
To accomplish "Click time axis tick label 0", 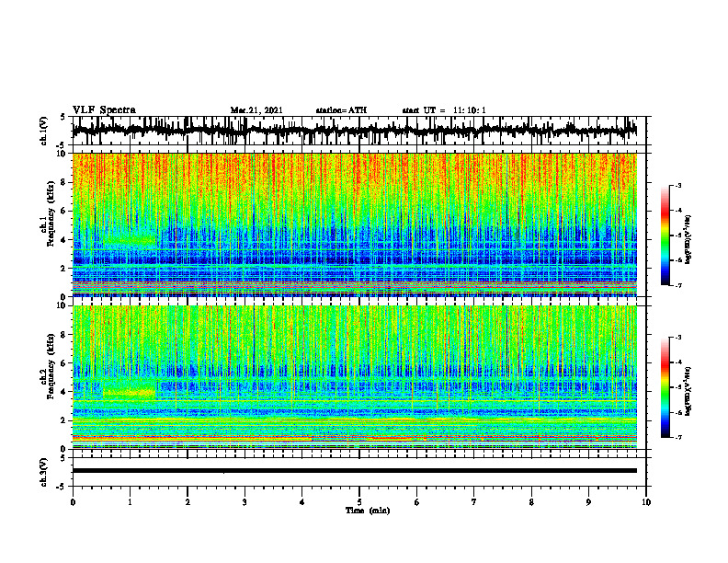I will pos(73,502).
